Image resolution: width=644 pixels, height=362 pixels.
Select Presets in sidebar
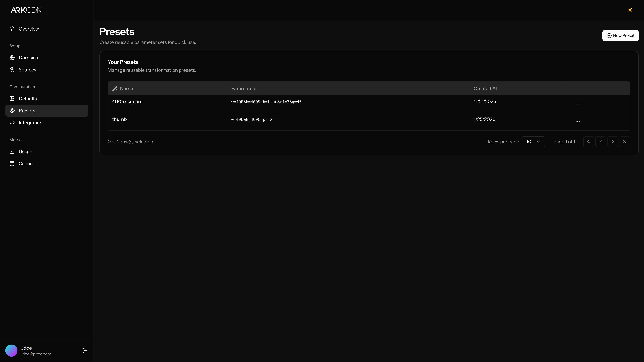(47, 111)
